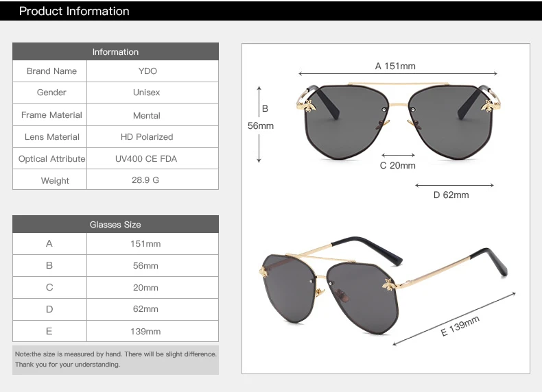
Task: Click the right gold bee emblem, front view
Action: [489, 106]
